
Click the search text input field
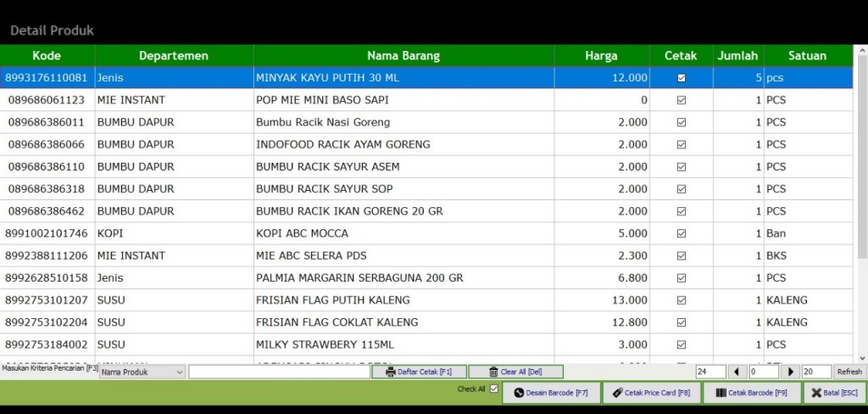click(x=280, y=372)
